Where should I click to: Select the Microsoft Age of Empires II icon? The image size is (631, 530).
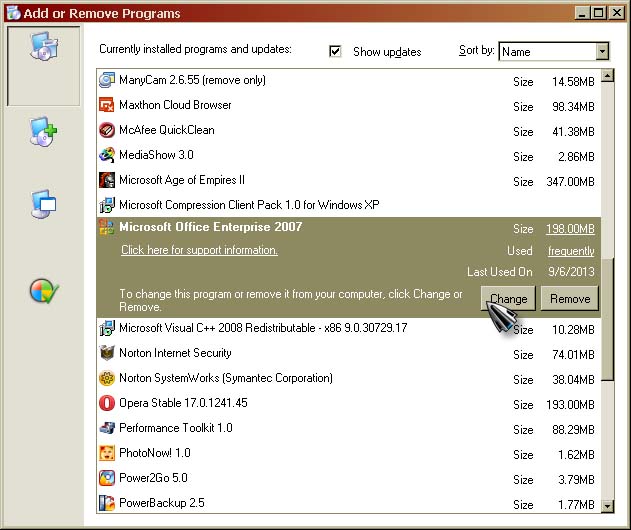tap(107, 181)
